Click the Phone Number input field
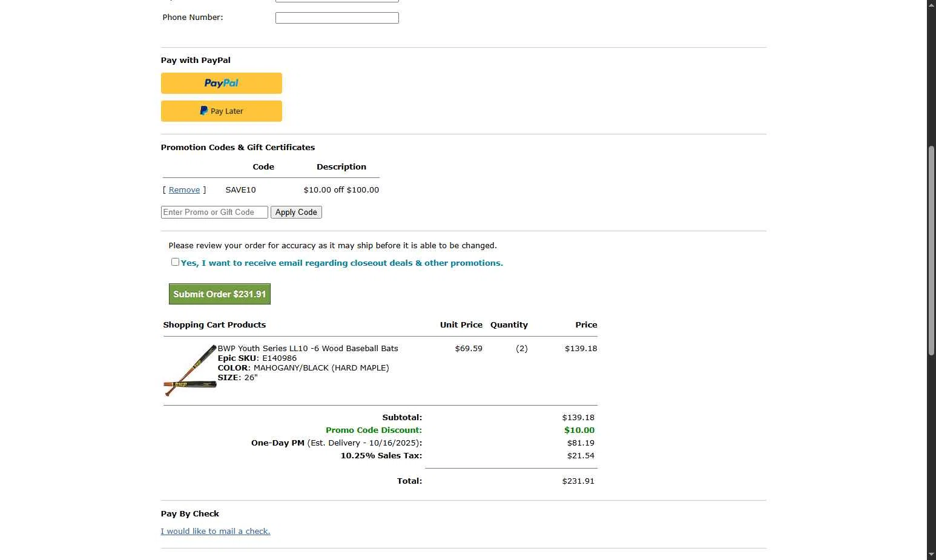The height and width of the screenshot is (560, 936). point(337,18)
